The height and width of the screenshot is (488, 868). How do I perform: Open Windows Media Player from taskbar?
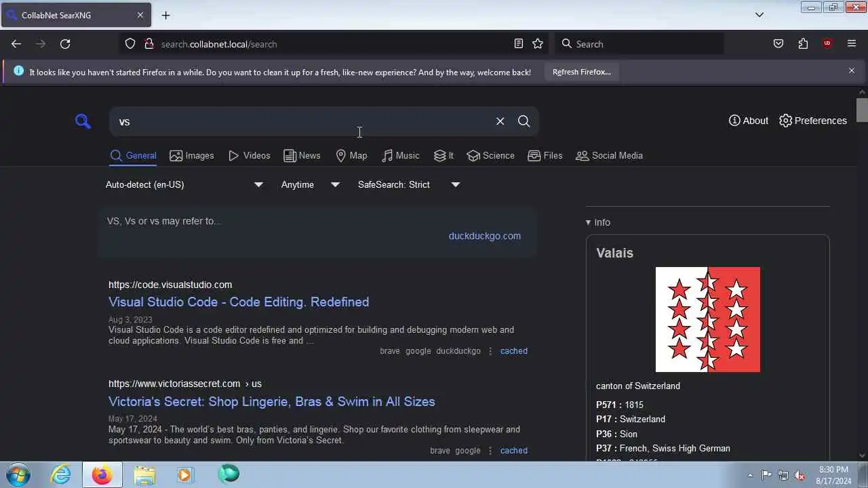[185, 474]
